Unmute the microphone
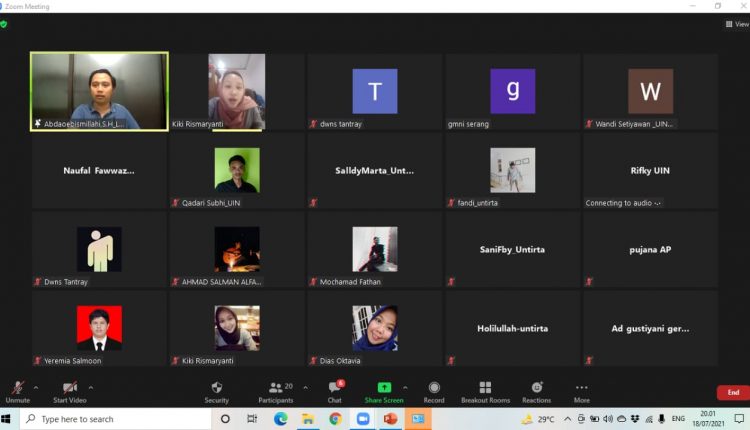The image size is (750, 430). [17, 388]
